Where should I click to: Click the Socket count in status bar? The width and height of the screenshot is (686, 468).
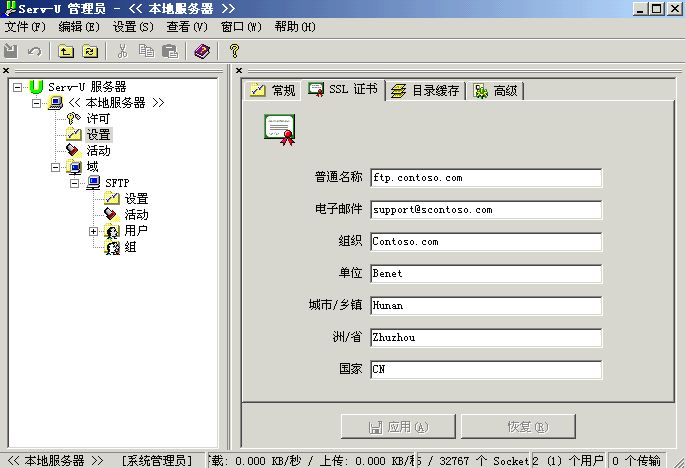click(x=473, y=461)
